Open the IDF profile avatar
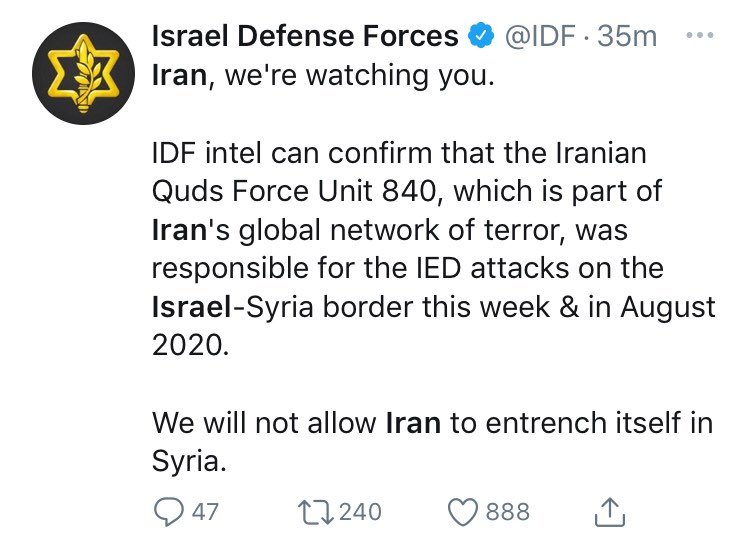 84,73
